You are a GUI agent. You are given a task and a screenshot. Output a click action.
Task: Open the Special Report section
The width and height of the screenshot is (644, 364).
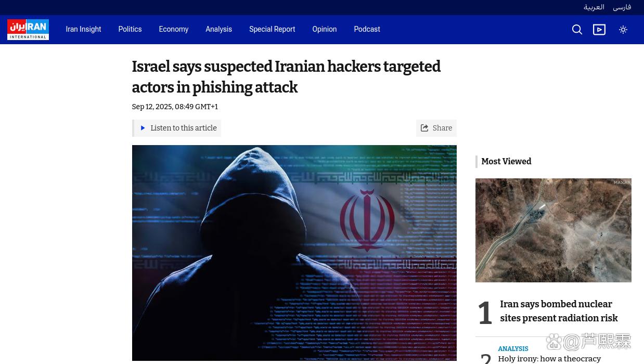point(272,29)
